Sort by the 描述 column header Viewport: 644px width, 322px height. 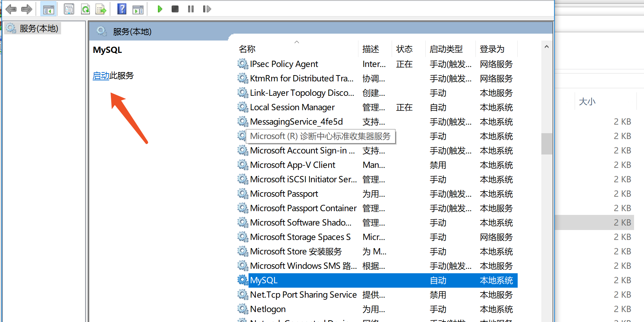pos(371,49)
